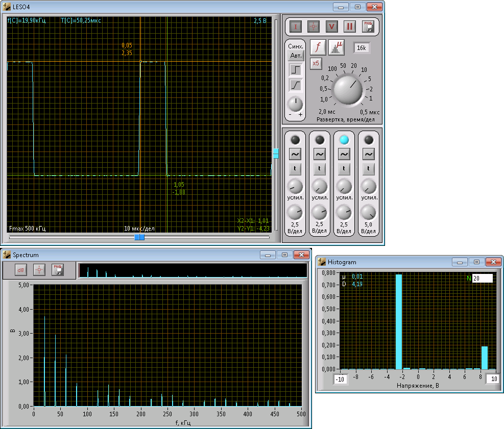The image size is (504, 429).
Task: Select sharp rising edge trigger icon
Action: [x=296, y=70]
